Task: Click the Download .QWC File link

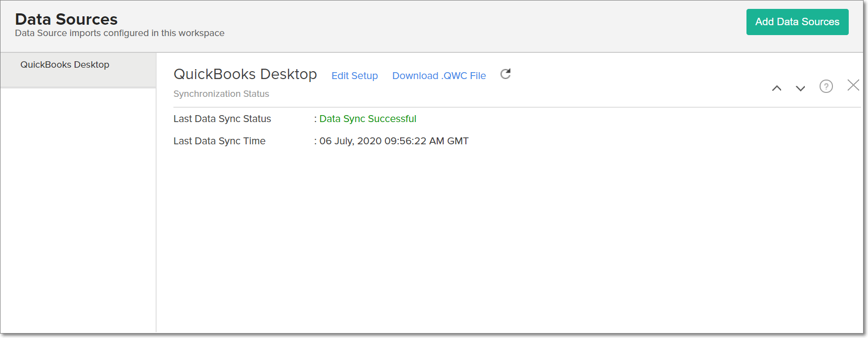Action: pos(439,76)
